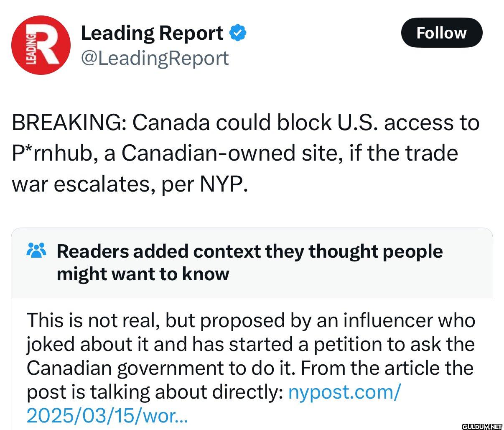Click 'war escalates' in the tweet body

click(79, 184)
